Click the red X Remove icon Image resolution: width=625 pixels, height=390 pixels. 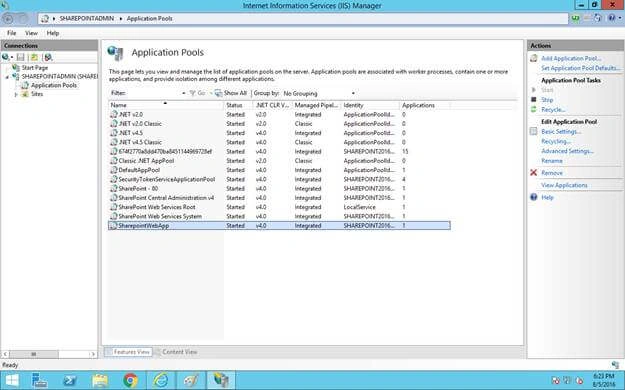coord(534,173)
